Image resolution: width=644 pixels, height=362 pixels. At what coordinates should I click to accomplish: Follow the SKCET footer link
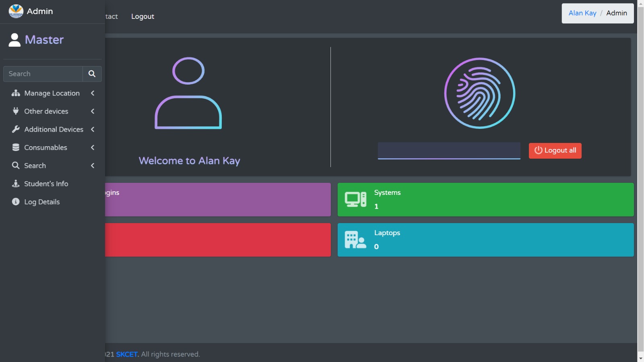[x=127, y=354]
